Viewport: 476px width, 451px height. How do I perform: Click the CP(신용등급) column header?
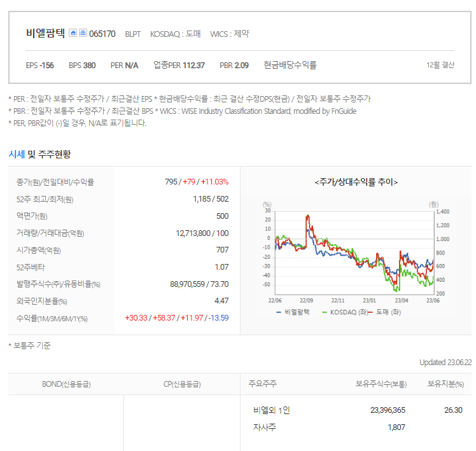click(182, 384)
